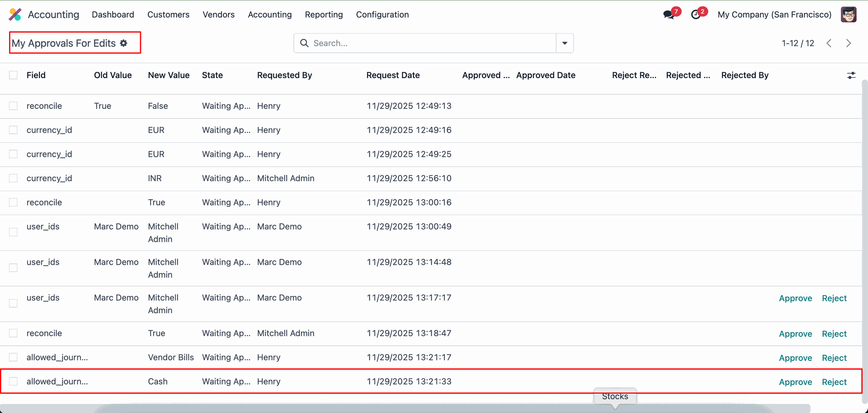Open gear settings beside My Approvals title

point(124,43)
